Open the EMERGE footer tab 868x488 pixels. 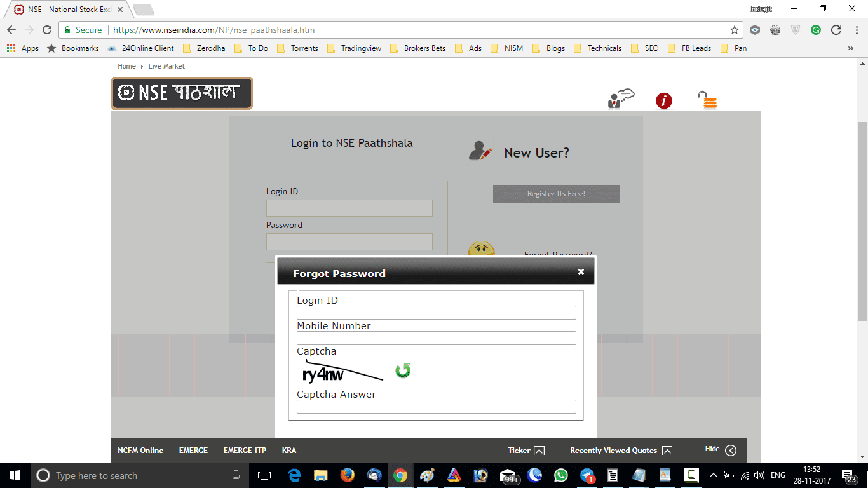point(193,450)
